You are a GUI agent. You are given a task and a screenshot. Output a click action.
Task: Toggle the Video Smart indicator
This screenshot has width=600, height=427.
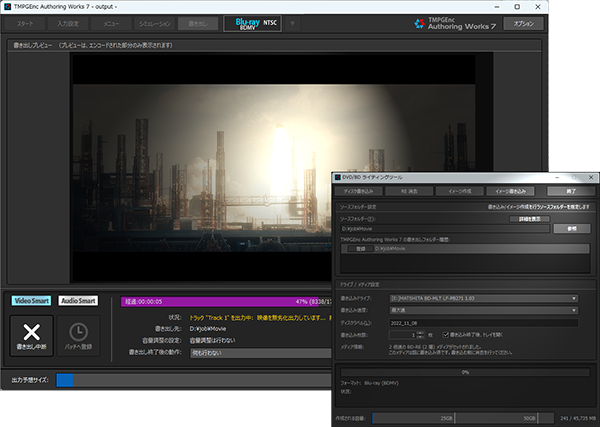(x=31, y=301)
